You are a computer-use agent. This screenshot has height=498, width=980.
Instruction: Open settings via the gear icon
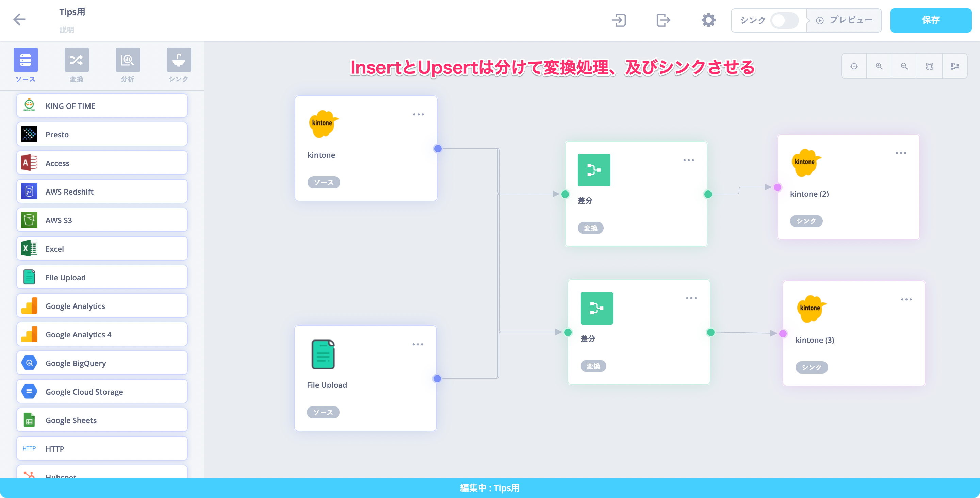(708, 20)
